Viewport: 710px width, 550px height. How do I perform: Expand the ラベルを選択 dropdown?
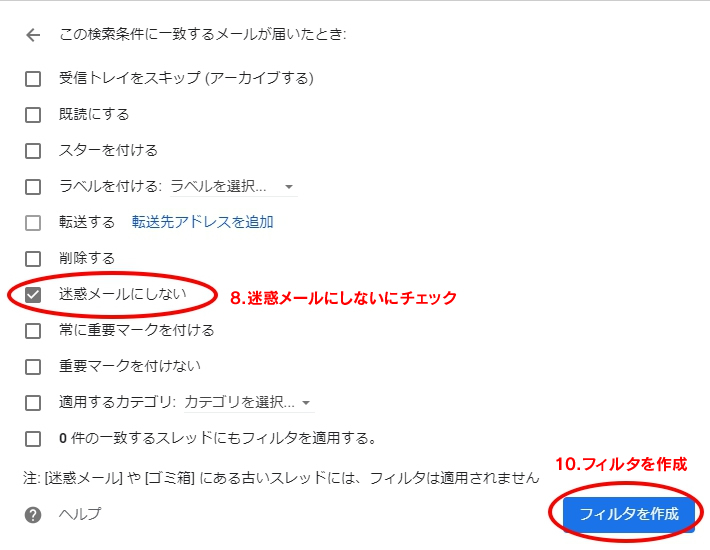click(x=234, y=187)
